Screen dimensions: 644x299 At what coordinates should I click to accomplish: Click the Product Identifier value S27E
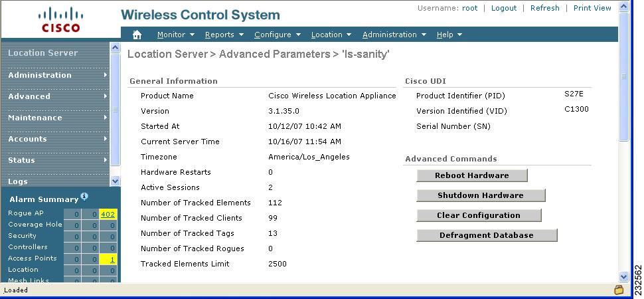click(x=574, y=94)
